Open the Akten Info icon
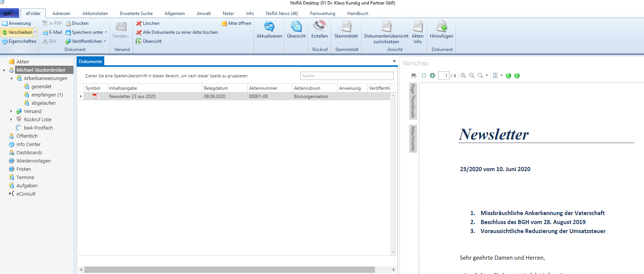This screenshot has height=274, width=644. tap(417, 27)
